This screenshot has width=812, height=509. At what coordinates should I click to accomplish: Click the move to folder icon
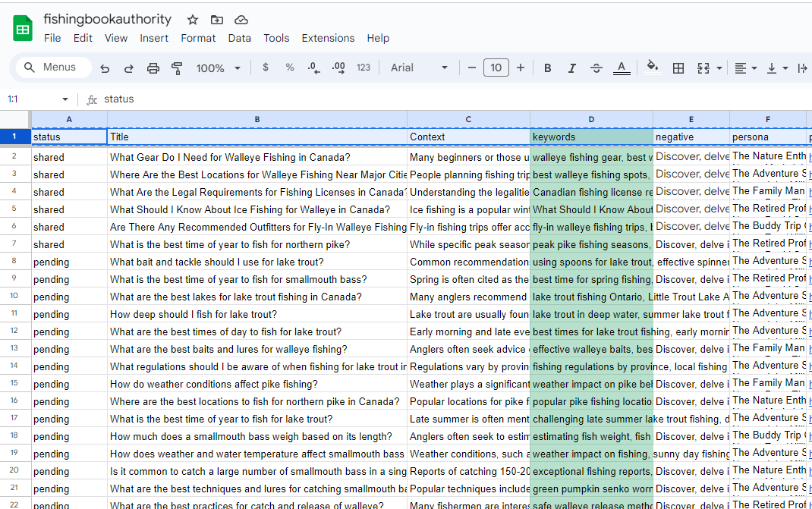217,20
